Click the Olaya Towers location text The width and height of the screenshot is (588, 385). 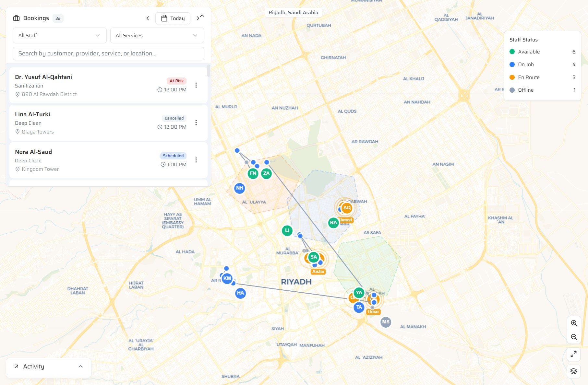[x=38, y=132]
